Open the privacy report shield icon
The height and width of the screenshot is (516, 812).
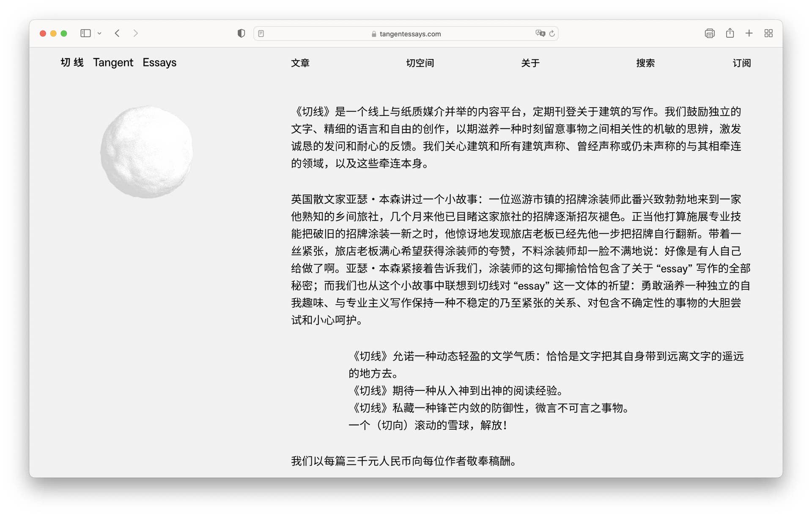pyautogui.click(x=241, y=33)
